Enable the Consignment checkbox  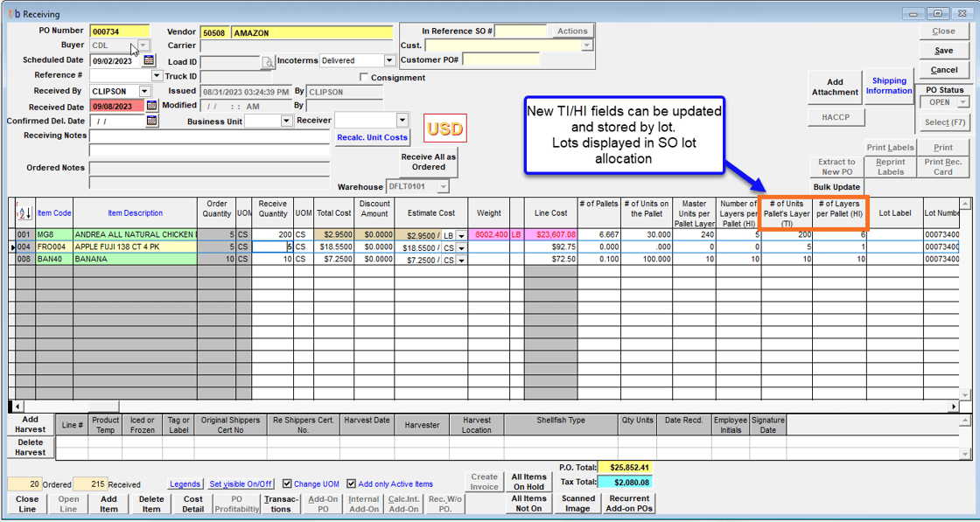point(364,78)
